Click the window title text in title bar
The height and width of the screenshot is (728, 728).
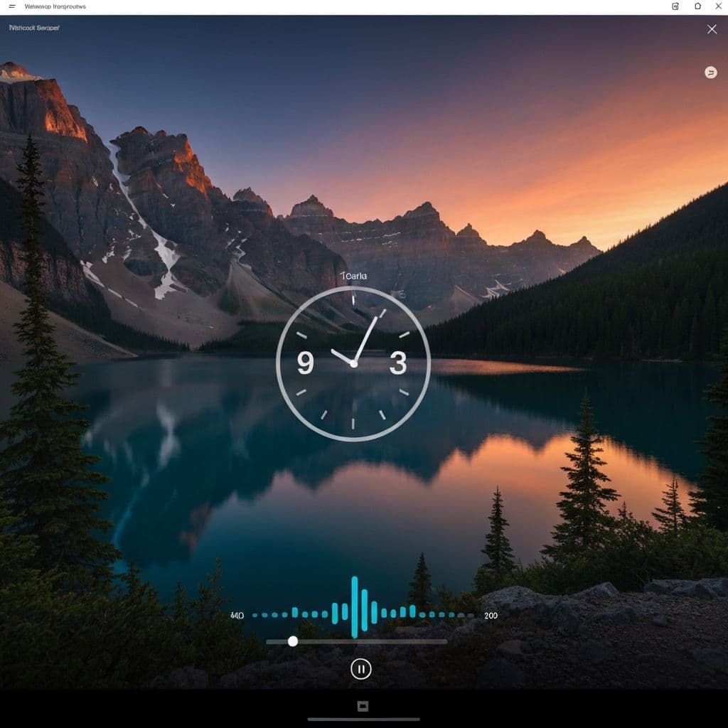55,6
